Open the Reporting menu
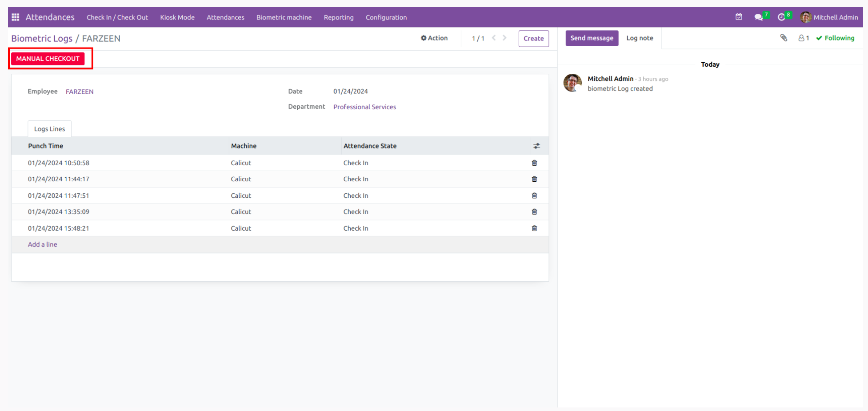The height and width of the screenshot is (411, 868). coord(338,17)
